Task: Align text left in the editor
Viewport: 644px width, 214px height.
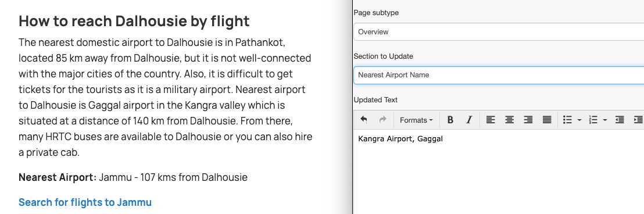Action: [491, 120]
